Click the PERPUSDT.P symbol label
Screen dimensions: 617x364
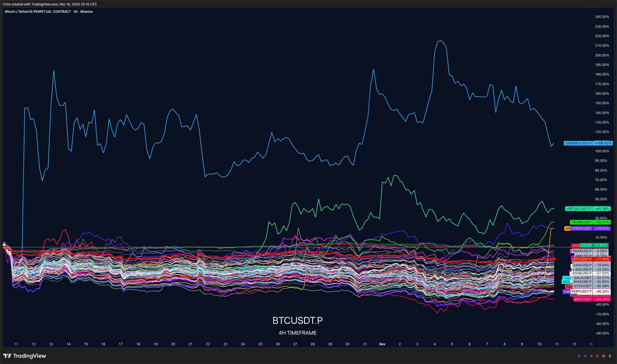click(581, 292)
